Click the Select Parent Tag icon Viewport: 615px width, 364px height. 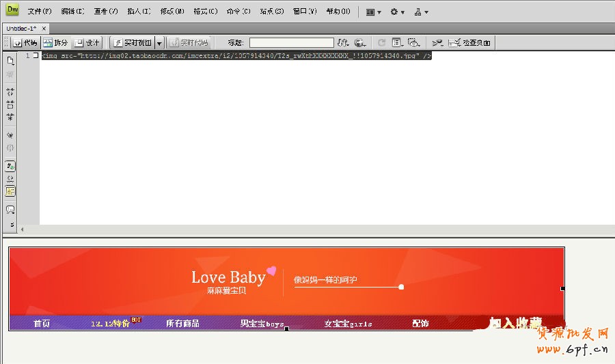pos(10,135)
